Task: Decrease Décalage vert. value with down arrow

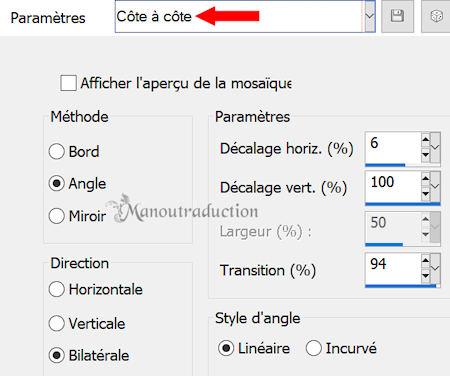Action: click(425, 194)
